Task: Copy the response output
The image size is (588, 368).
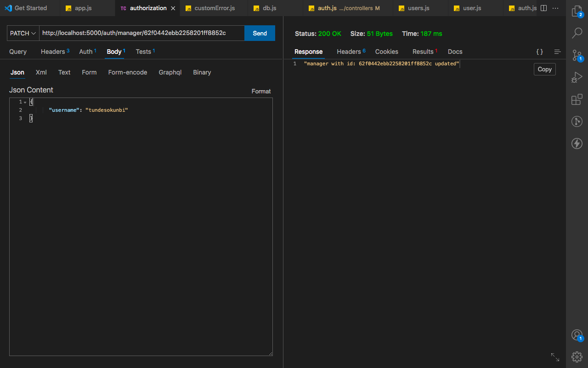Action: point(544,69)
